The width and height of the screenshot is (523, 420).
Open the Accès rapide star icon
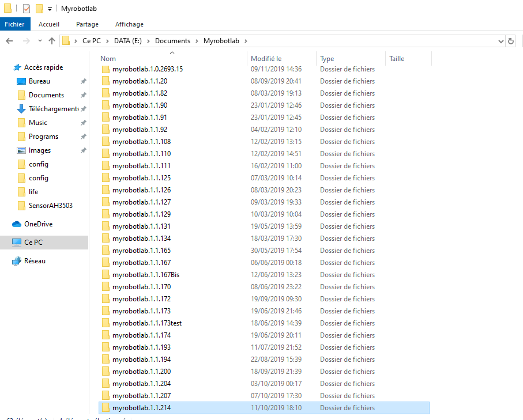[17, 67]
